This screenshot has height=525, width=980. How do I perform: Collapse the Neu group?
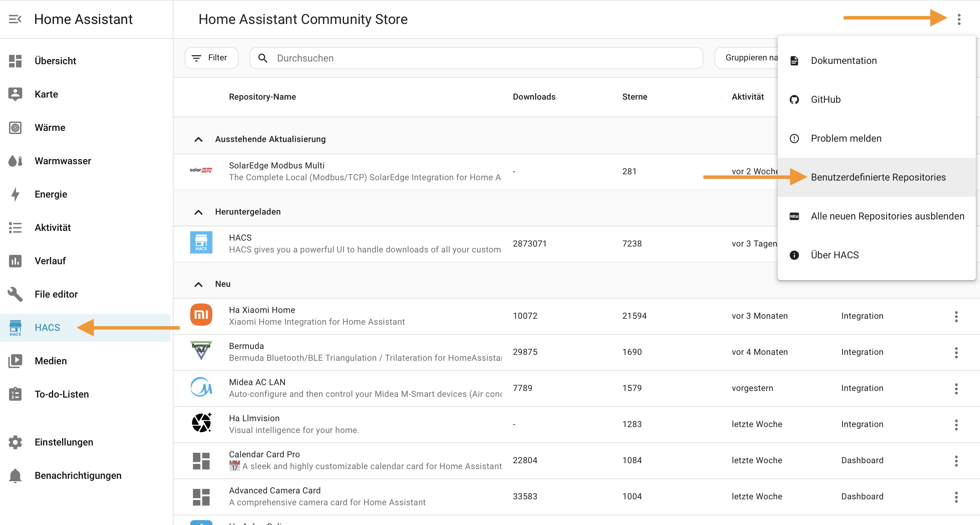pyautogui.click(x=198, y=284)
